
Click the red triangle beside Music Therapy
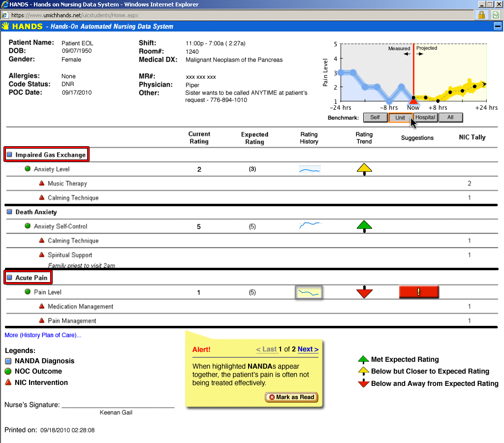point(42,183)
